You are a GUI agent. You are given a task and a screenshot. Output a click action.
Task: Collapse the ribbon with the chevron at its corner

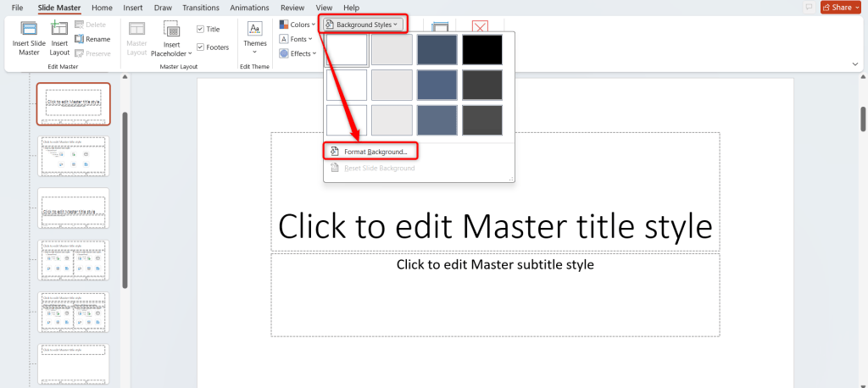click(x=855, y=64)
